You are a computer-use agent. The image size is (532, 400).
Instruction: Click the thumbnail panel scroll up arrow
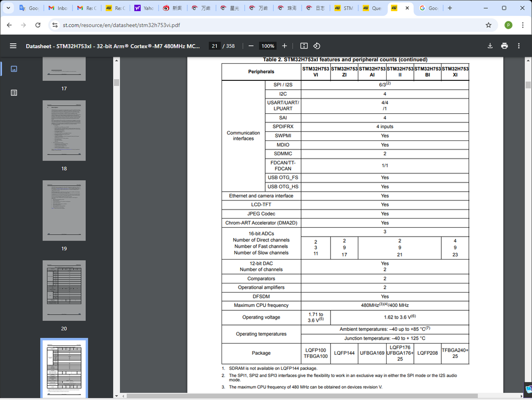[x=117, y=60]
